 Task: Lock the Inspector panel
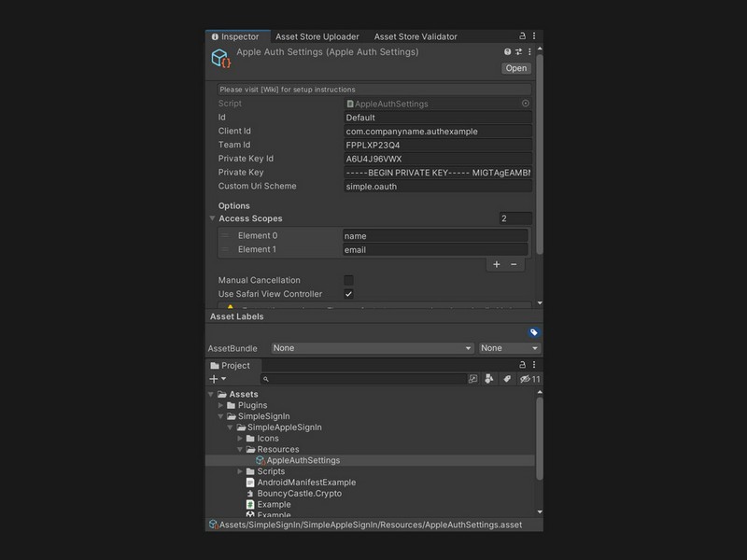(522, 35)
